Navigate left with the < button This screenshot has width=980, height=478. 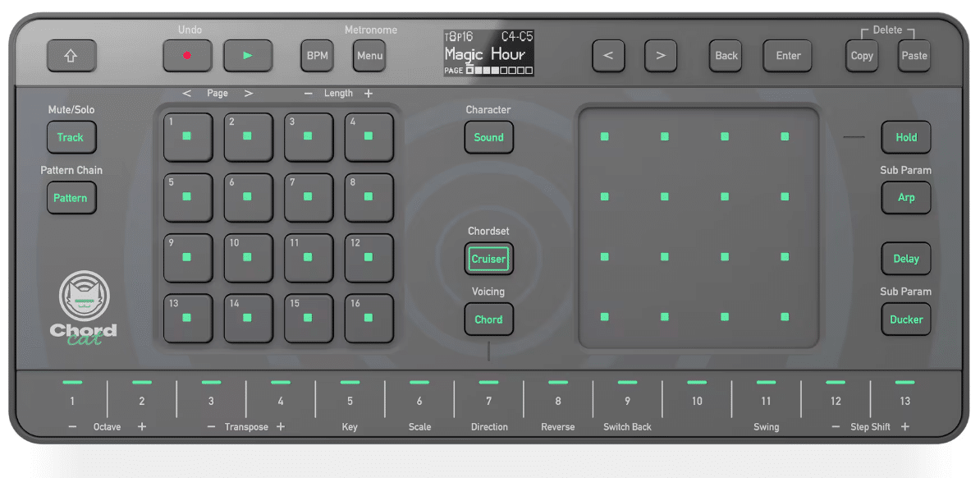[x=608, y=56]
